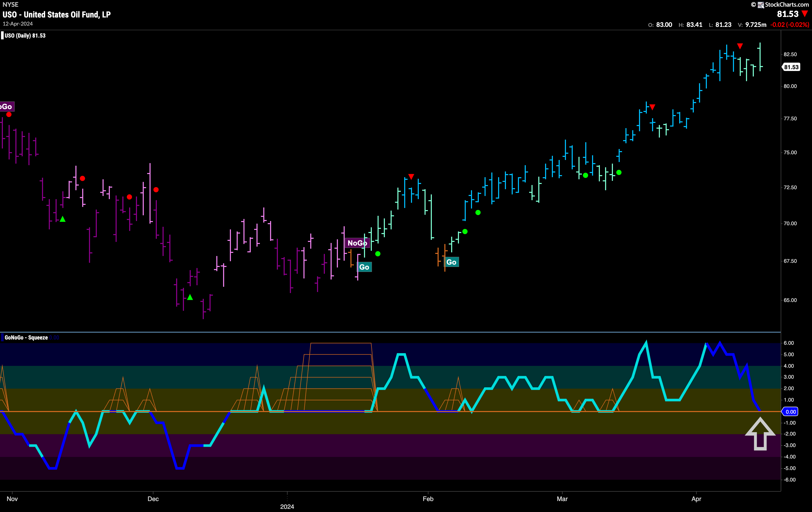This screenshot has width=812, height=512.
Task: Click the open value 83.00
Action: (664, 25)
